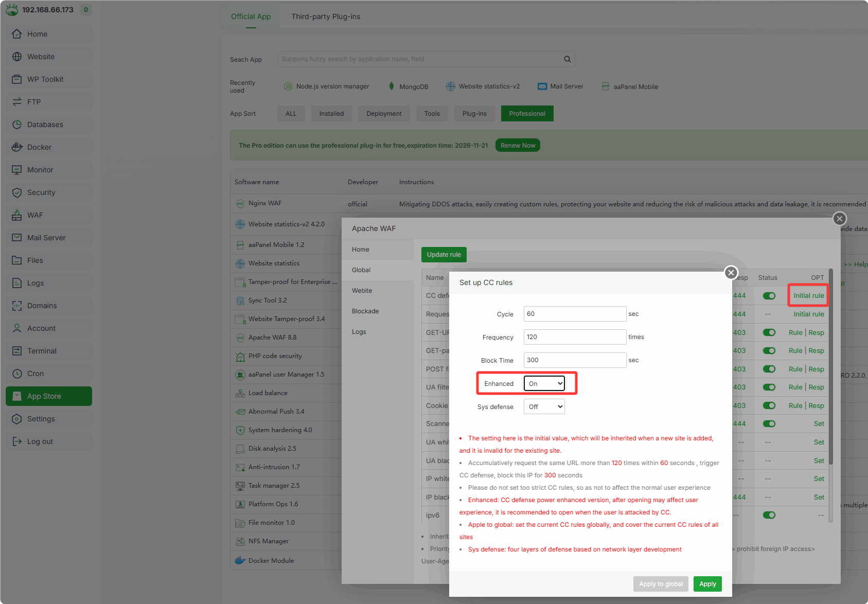
Task: Open Blockade tab in Apache WAF
Action: tap(365, 311)
